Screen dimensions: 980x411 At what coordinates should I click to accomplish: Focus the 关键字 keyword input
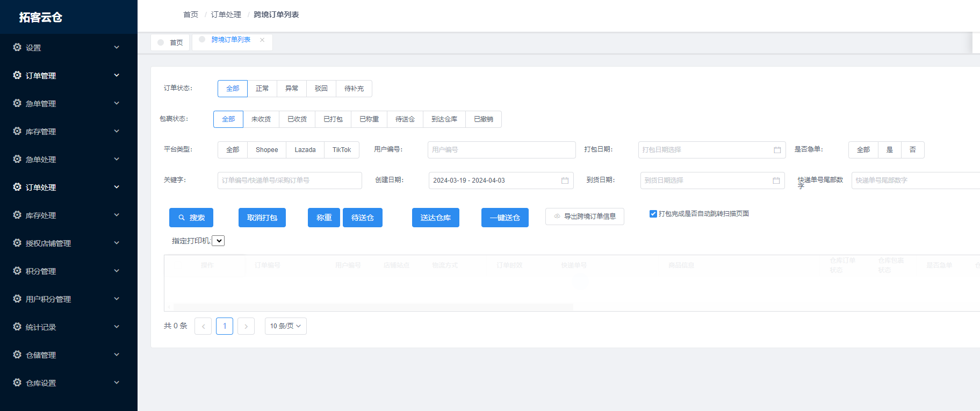pos(290,181)
